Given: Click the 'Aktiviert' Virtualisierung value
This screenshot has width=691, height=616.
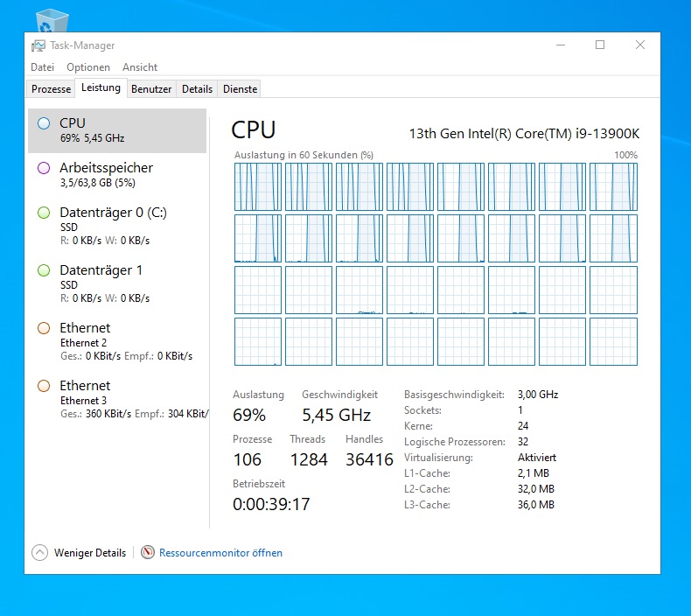Looking at the screenshot, I should coord(537,458).
